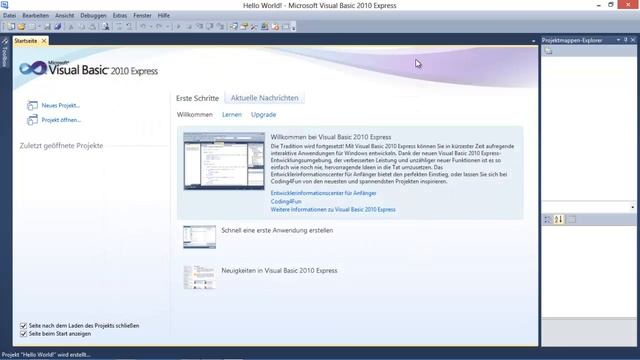Click the application icon in title bar
The image size is (640, 360).
(4, 5)
